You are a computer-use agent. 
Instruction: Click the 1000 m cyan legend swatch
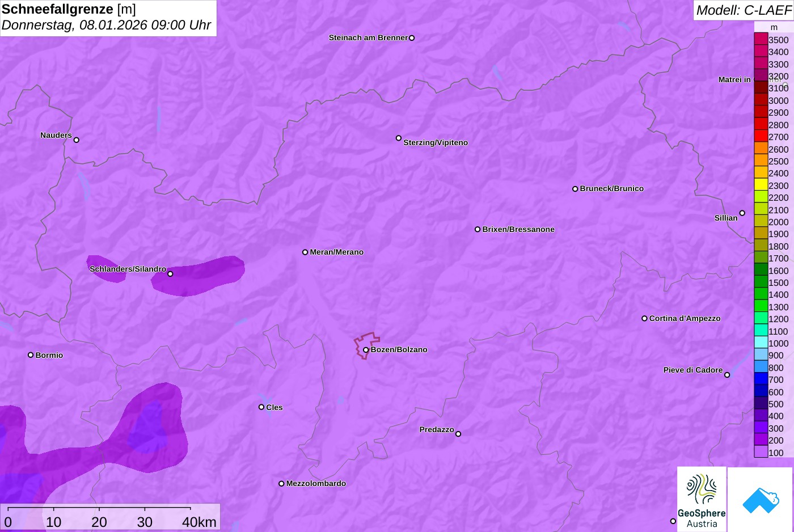point(761,343)
